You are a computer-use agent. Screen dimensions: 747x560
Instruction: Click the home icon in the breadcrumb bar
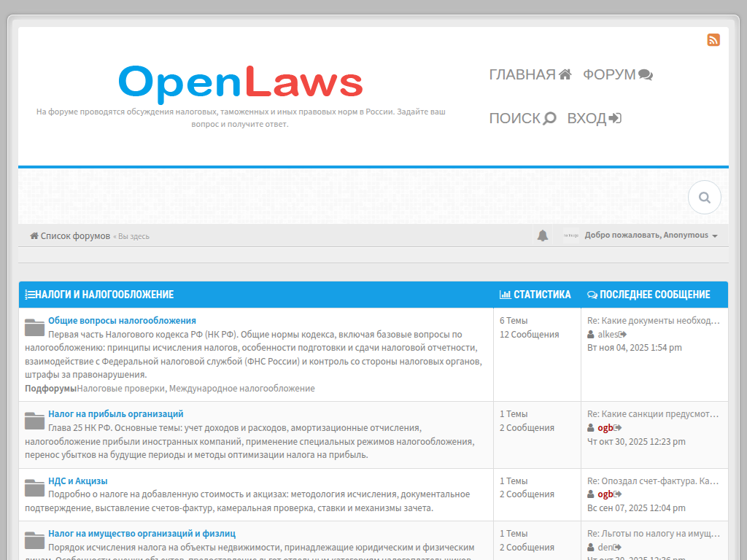click(x=33, y=235)
